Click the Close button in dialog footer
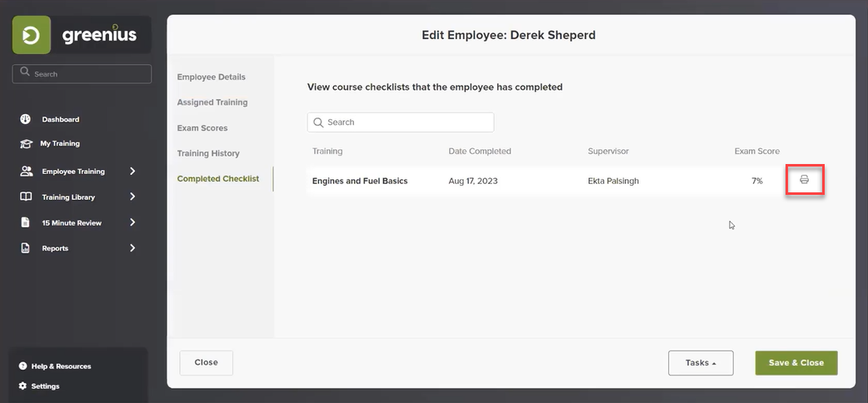Screen dimensions: 868x403 pos(206,362)
